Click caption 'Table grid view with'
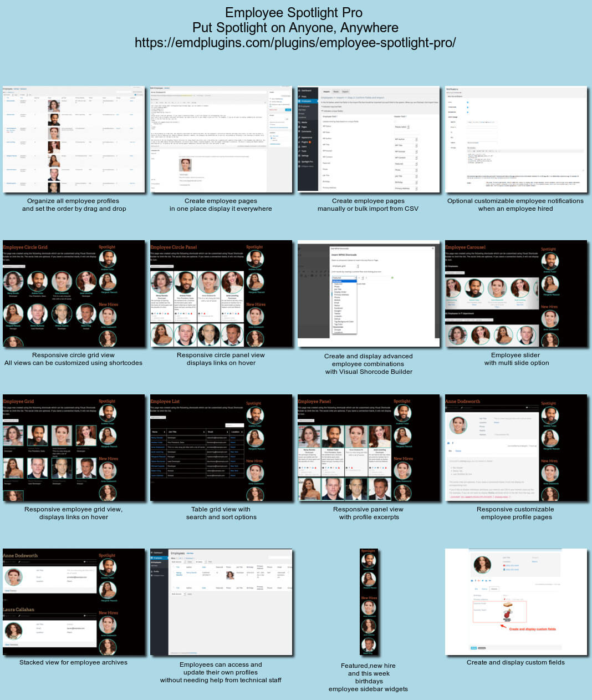Viewport: 592px width, 700px height. [x=221, y=509]
